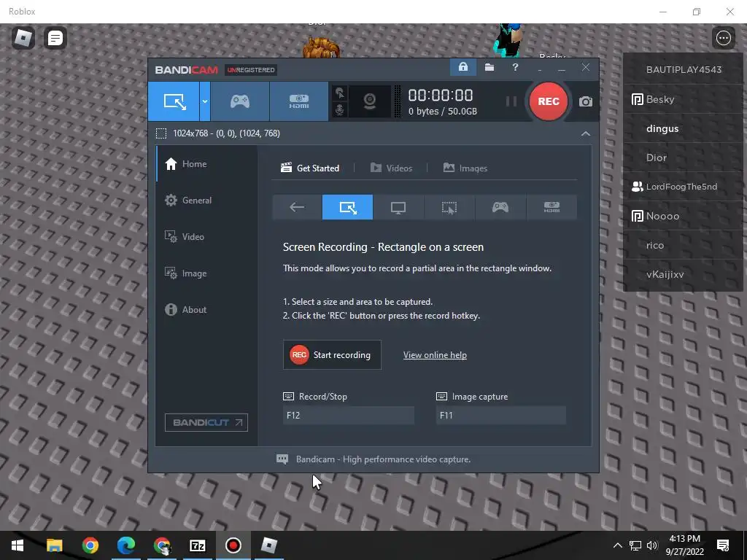747x560 pixels.
Task: Switch to game recording mode in top bar
Action: (x=239, y=101)
